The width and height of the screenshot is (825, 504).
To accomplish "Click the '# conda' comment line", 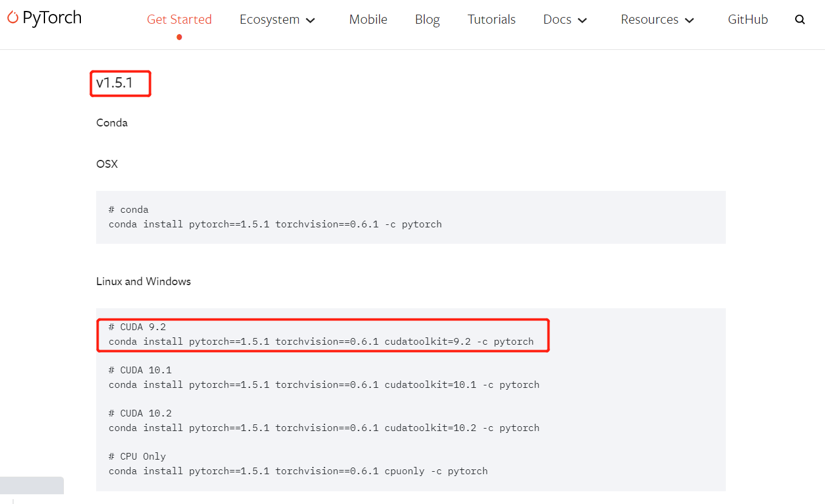I will [x=129, y=210].
